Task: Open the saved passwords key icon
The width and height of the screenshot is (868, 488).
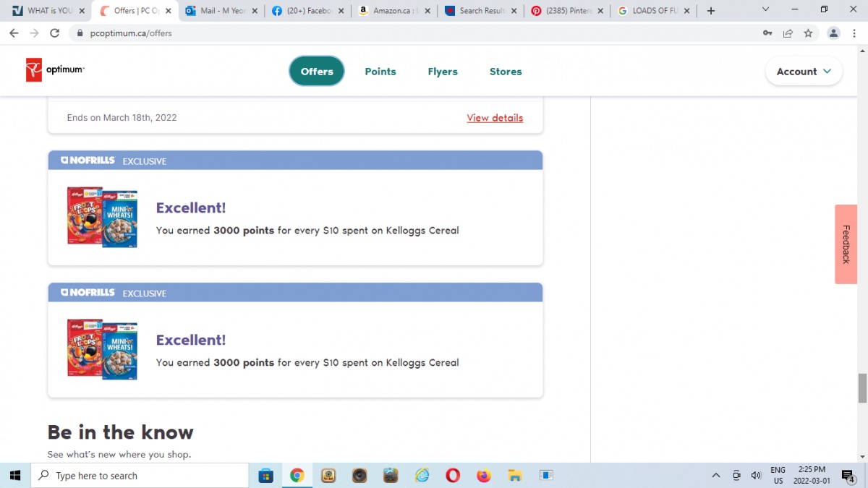Action: click(767, 33)
